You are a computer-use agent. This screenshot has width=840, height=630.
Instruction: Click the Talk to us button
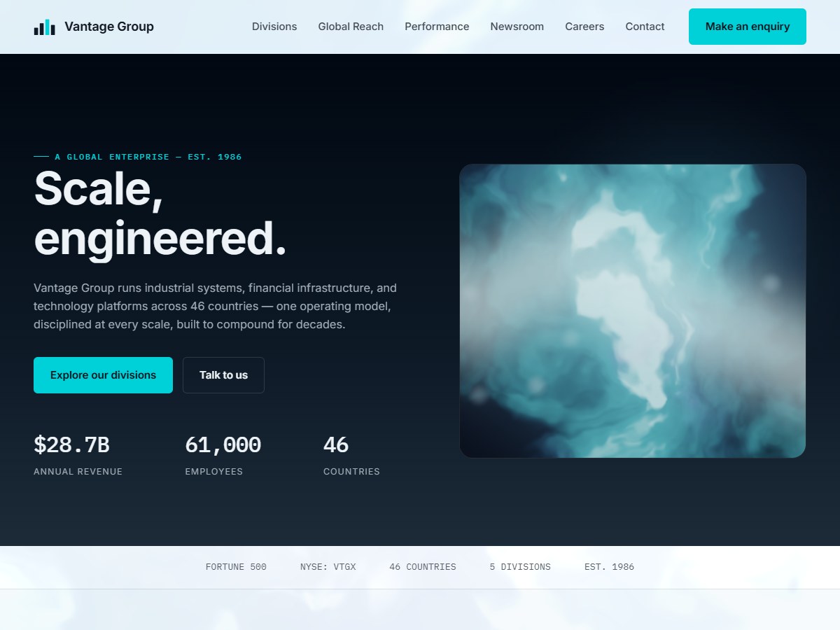[x=223, y=375]
